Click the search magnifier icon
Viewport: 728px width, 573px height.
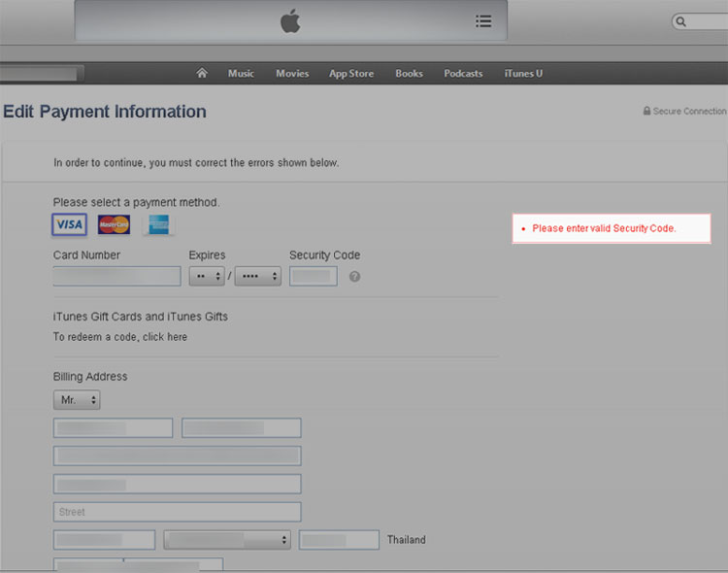680,21
